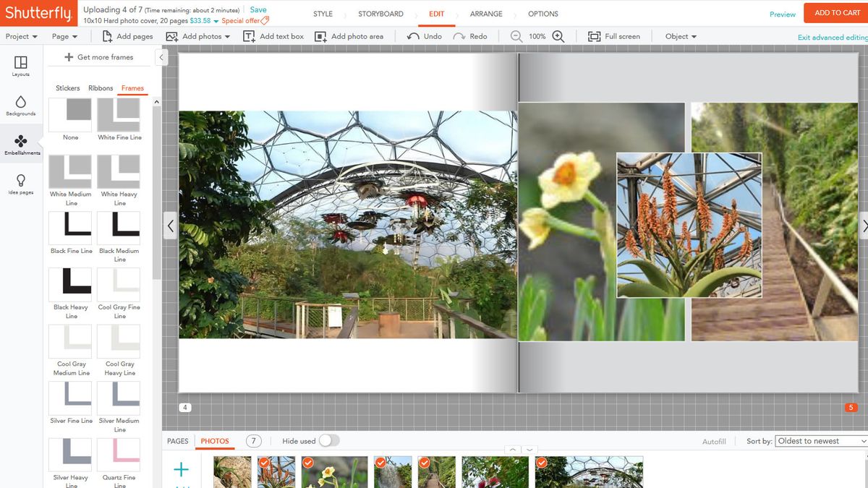Image resolution: width=868 pixels, height=488 pixels.
Task: Click the Preview link
Action: pos(783,14)
